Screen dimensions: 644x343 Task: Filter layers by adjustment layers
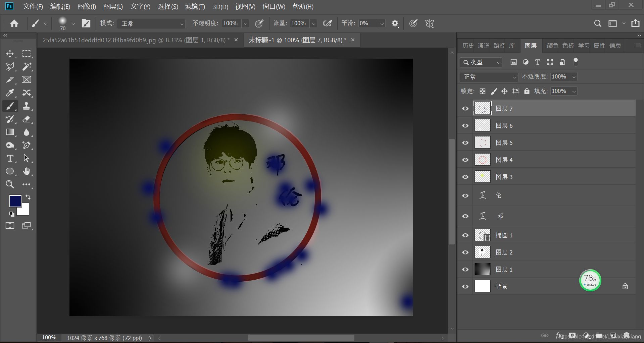click(x=526, y=62)
